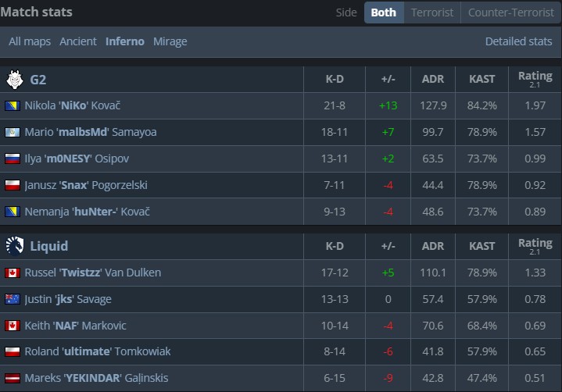Click the flag icon beside malbsMd
Viewport: 562px width, 392px height.
point(13,132)
